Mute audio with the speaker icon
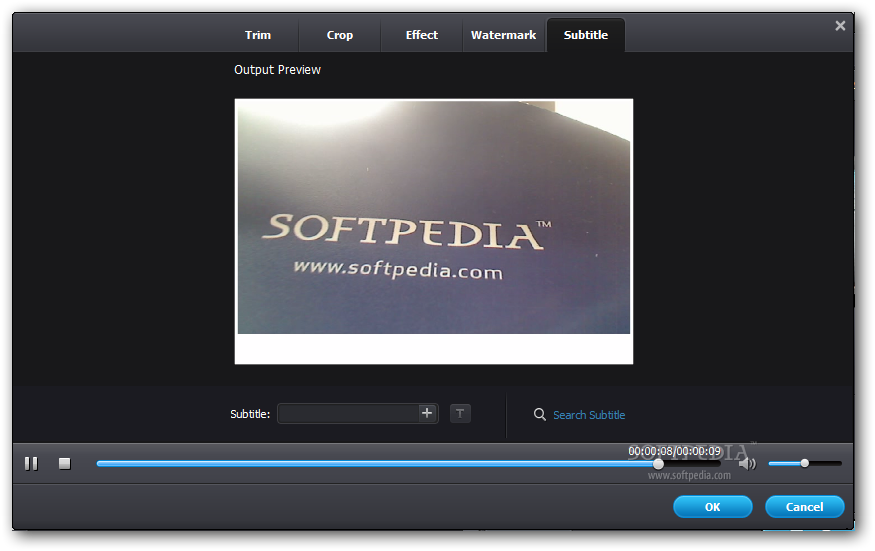 [x=747, y=464]
